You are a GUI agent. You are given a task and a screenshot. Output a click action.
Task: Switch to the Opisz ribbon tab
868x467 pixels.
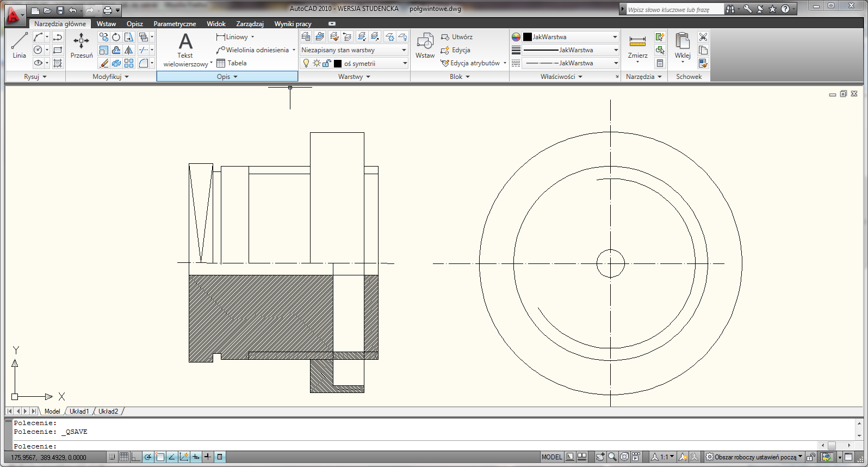coord(135,24)
